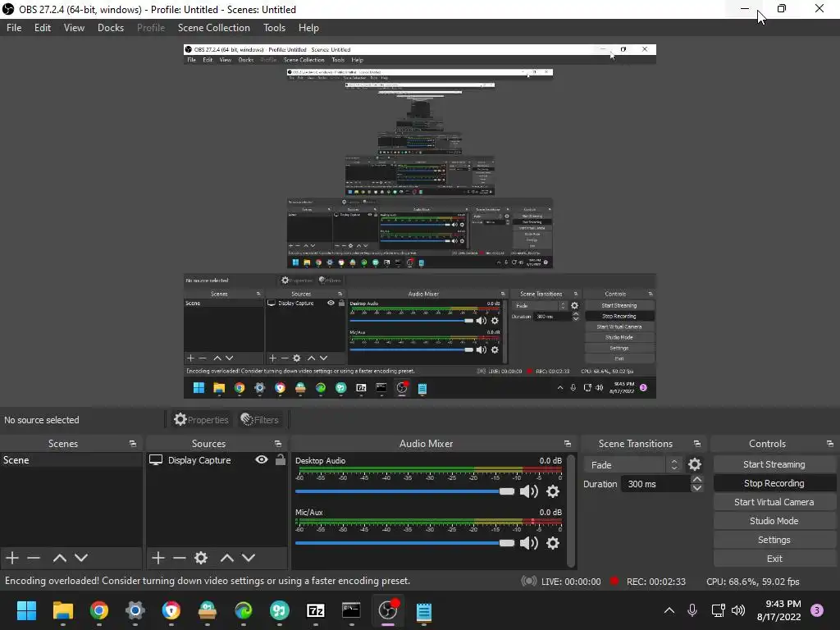840x630 pixels.
Task: Add a new source with plus icon
Action: click(158, 558)
